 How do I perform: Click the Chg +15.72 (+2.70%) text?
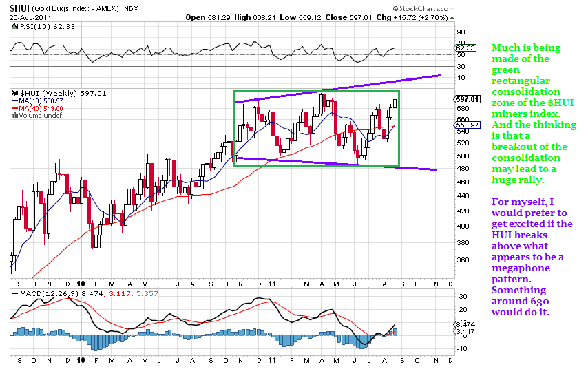tap(412, 18)
